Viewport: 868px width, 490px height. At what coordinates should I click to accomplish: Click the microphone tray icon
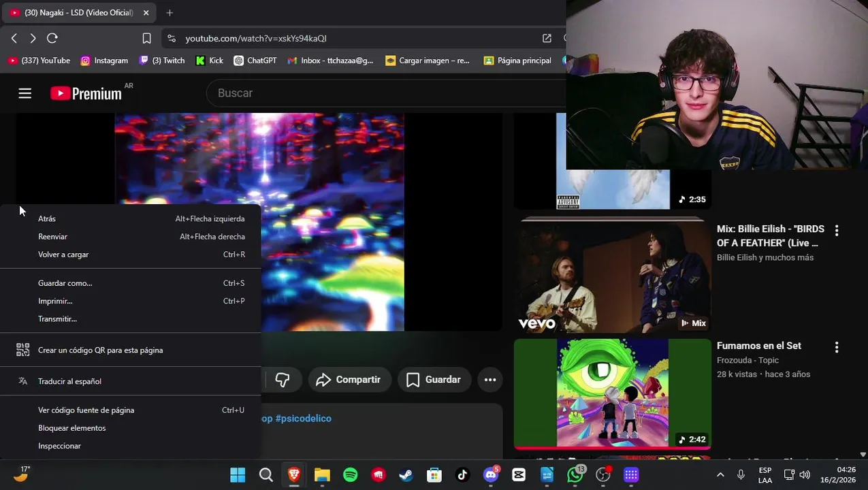coord(741,475)
